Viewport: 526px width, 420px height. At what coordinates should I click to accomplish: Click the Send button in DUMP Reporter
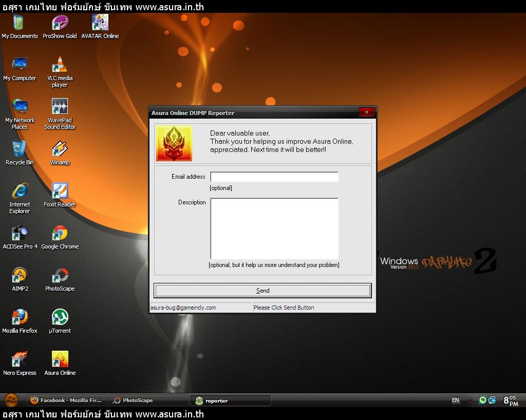(262, 291)
